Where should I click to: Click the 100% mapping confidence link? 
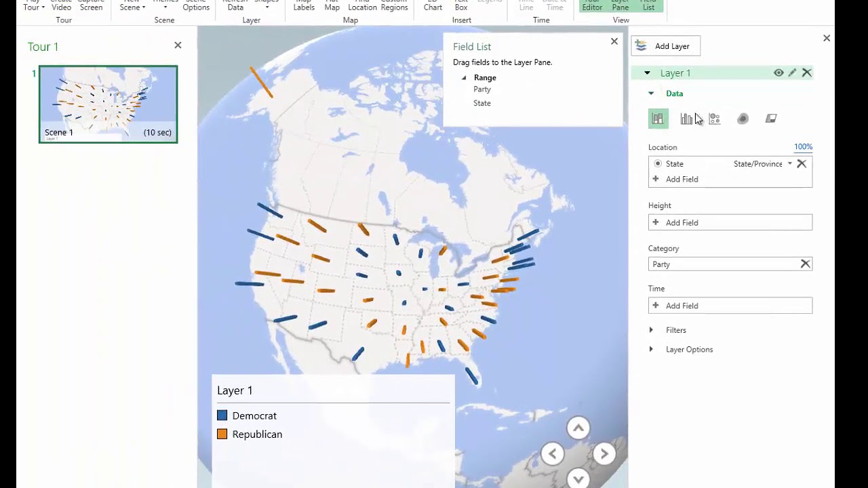803,146
